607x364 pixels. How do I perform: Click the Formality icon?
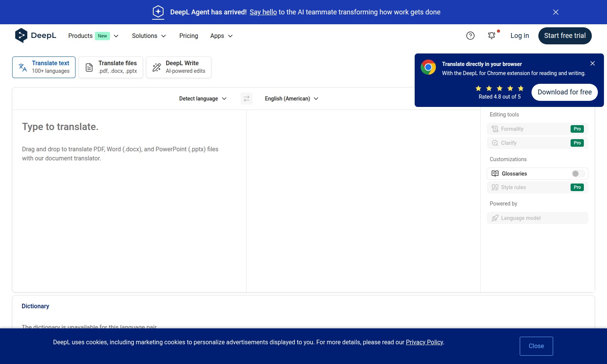(x=495, y=129)
